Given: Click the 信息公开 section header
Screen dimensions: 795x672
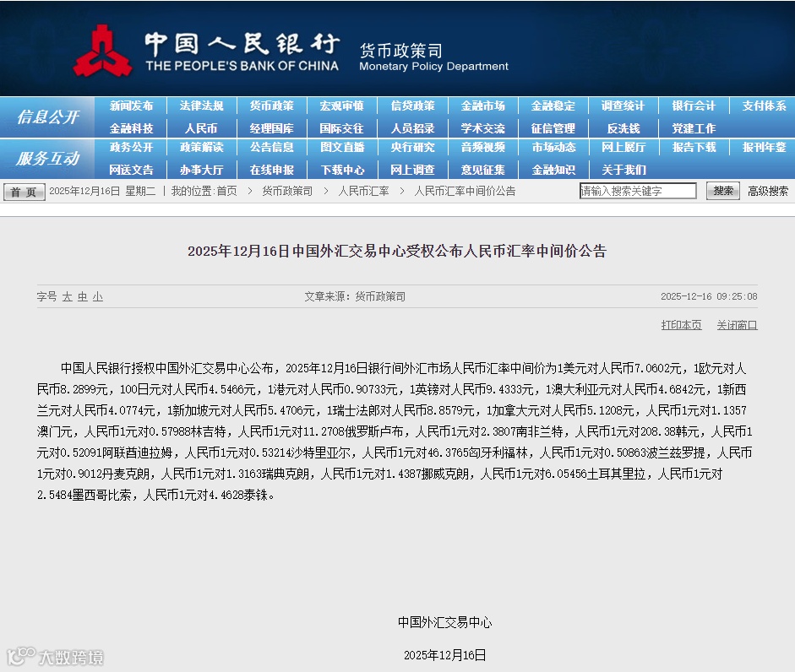Looking at the screenshot, I should coord(47,117).
